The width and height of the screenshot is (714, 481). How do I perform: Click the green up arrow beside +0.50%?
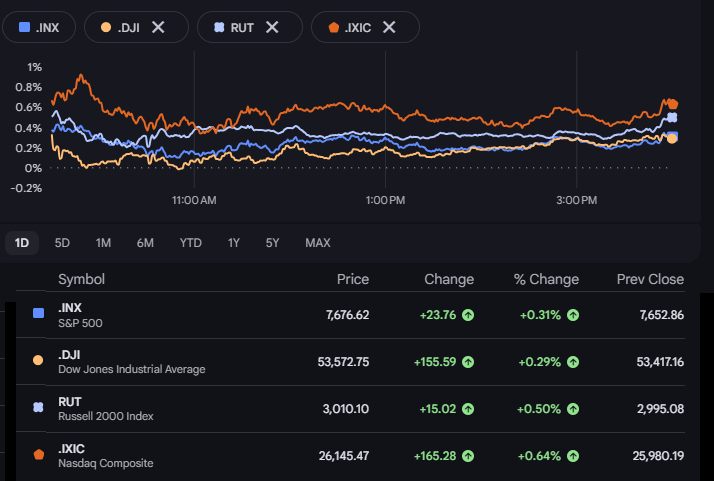pos(573,409)
